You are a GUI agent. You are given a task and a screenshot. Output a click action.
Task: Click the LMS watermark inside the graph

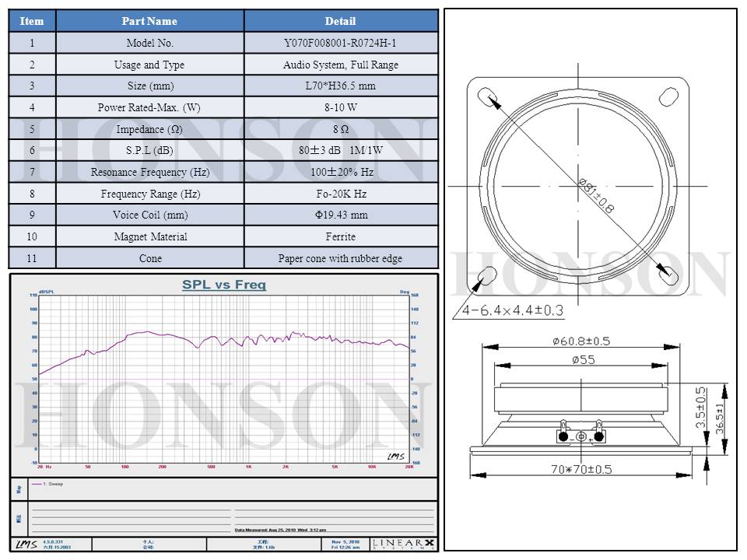pyautogui.click(x=395, y=457)
